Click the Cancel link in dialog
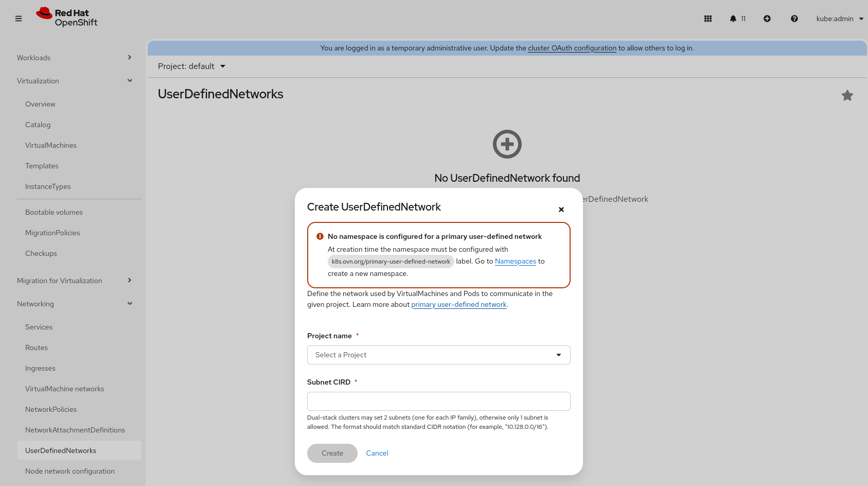Image resolution: width=868 pixels, height=486 pixels. click(x=377, y=453)
